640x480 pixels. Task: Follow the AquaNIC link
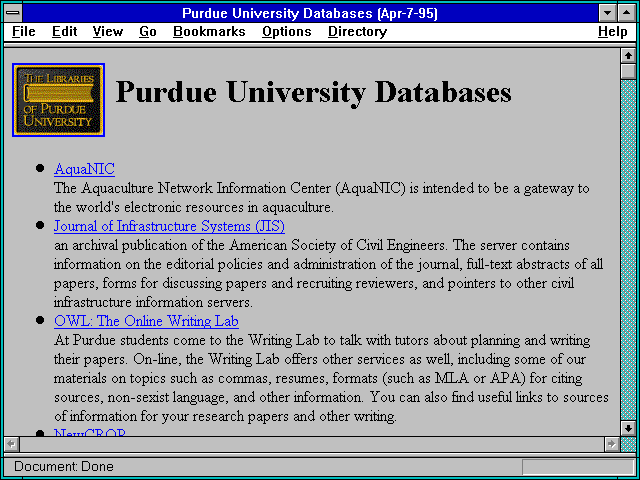pos(84,169)
